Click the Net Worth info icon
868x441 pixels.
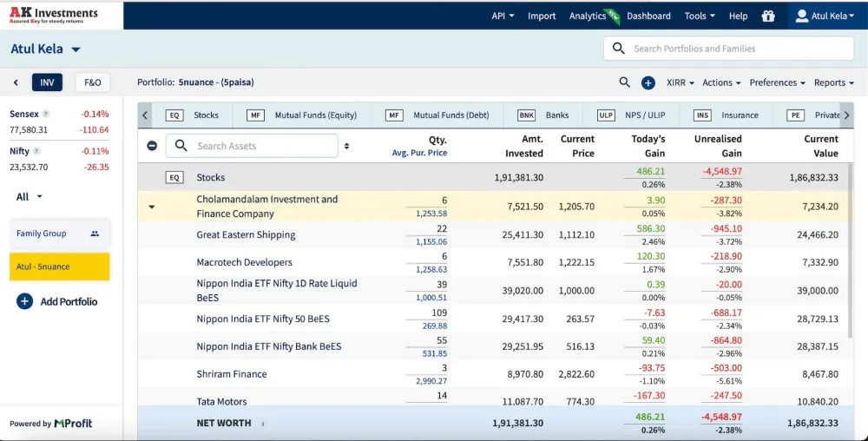click(263, 424)
